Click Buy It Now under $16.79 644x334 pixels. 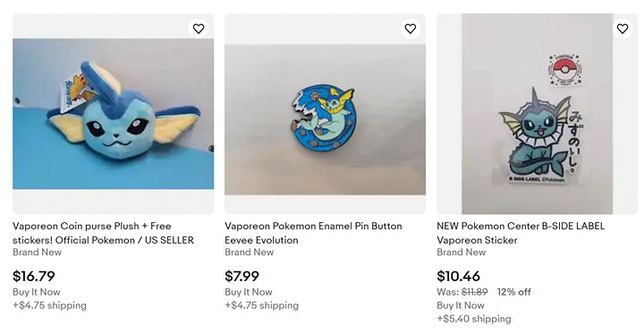pos(37,292)
